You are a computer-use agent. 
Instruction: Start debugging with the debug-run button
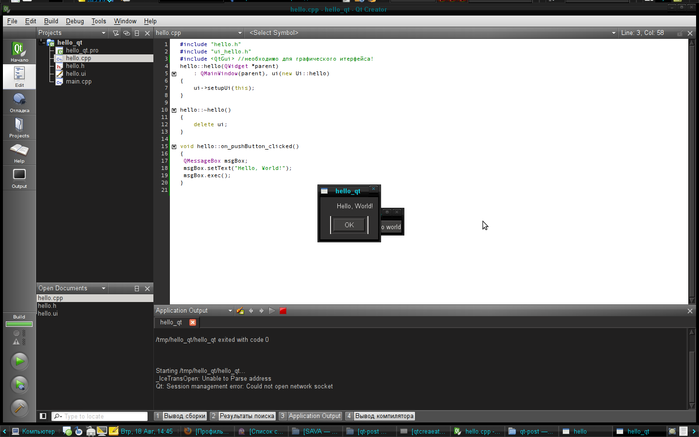20,384
